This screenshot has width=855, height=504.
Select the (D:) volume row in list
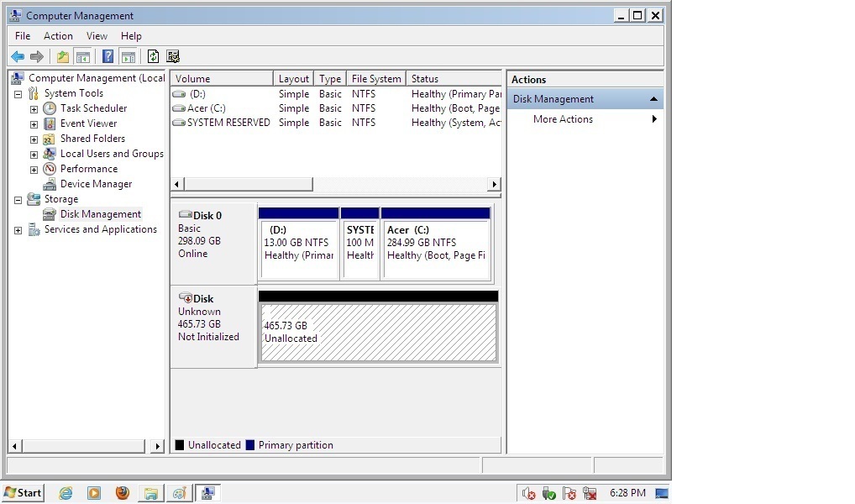(336, 94)
